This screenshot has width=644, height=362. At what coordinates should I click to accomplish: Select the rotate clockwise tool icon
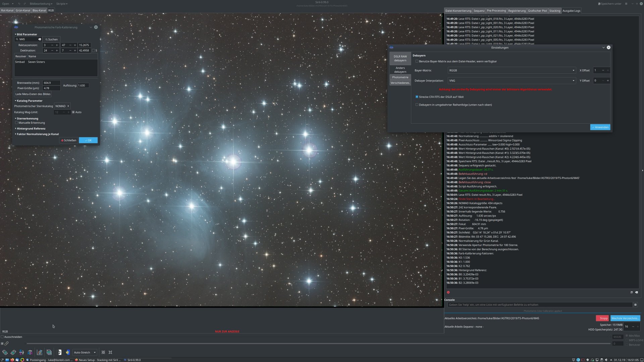[13, 352]
